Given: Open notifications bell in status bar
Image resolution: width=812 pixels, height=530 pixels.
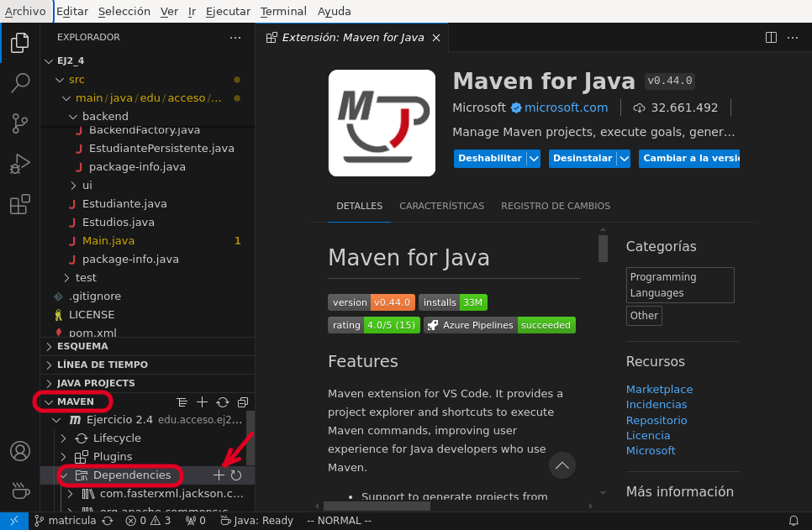Looking at the screenshot, I should pos(794,521).
